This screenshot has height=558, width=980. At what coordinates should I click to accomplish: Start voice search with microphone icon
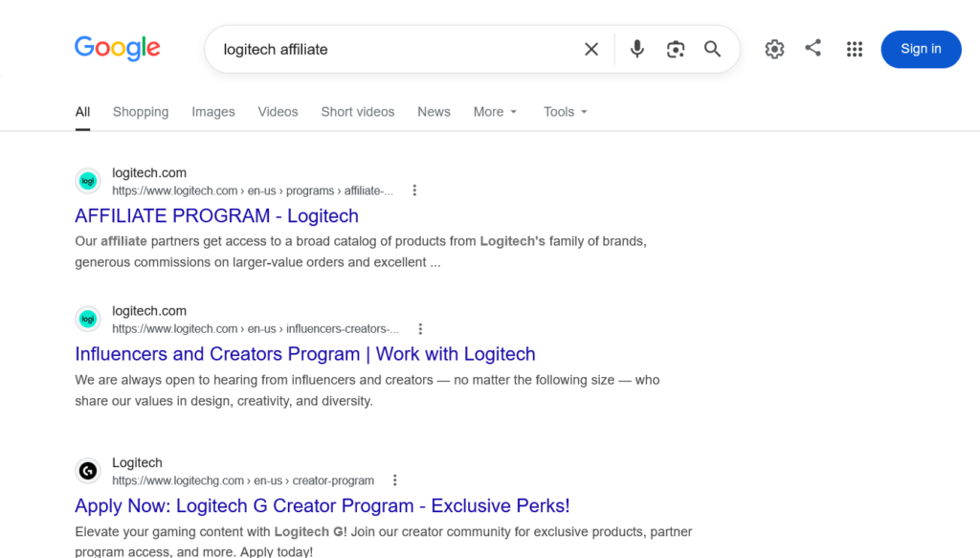point(636,49)
